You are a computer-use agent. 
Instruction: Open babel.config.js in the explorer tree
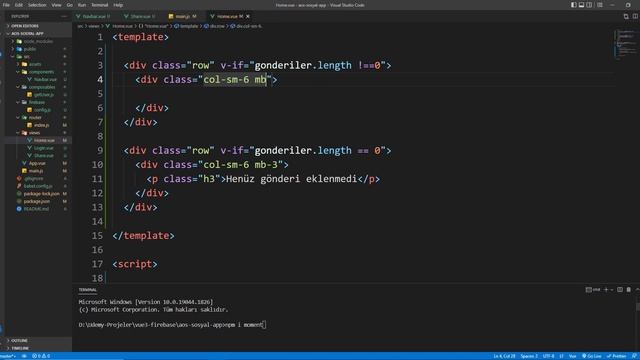pos(38,186)
